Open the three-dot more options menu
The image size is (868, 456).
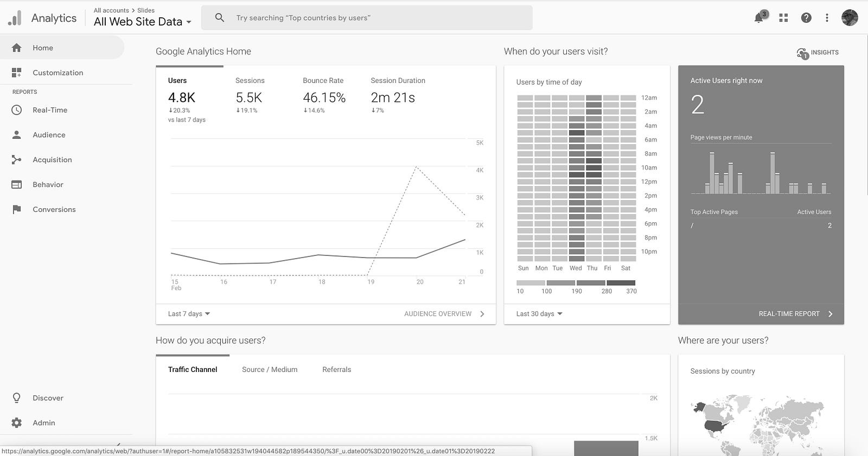click(x=827, y=18)
